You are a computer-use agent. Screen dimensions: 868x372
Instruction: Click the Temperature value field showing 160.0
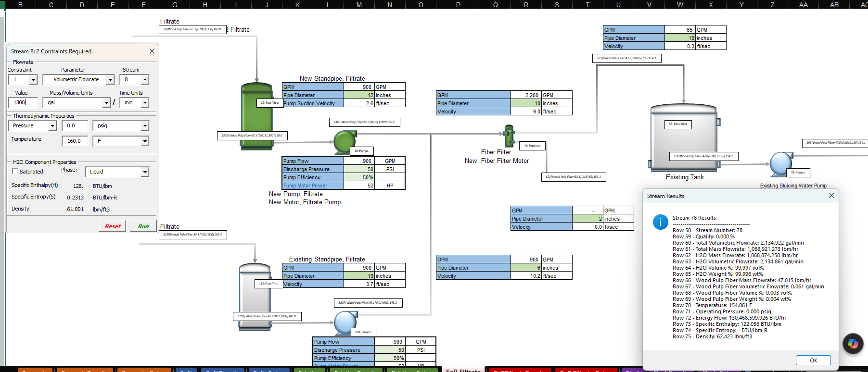coord(75,141)
